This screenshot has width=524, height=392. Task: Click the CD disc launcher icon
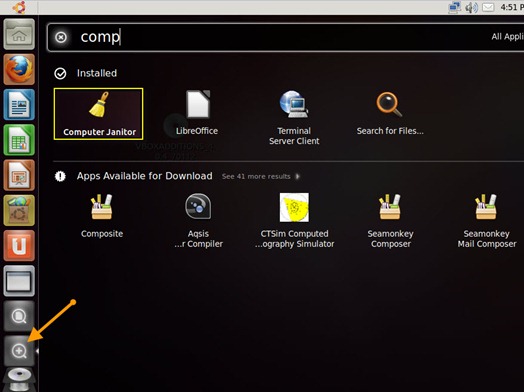tap(19, 380)
